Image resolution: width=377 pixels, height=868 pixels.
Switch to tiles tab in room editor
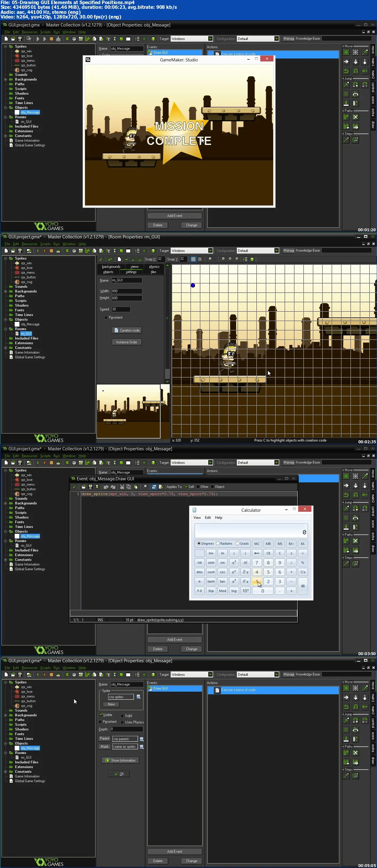pyautogui.click(x=154, y=272)
